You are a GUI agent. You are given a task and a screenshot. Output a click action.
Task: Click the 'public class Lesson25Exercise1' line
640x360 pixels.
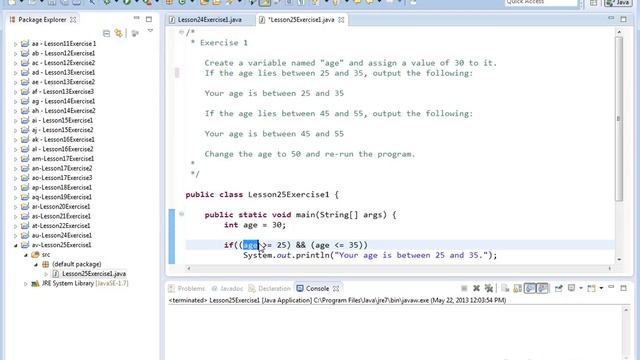(262, 195)
